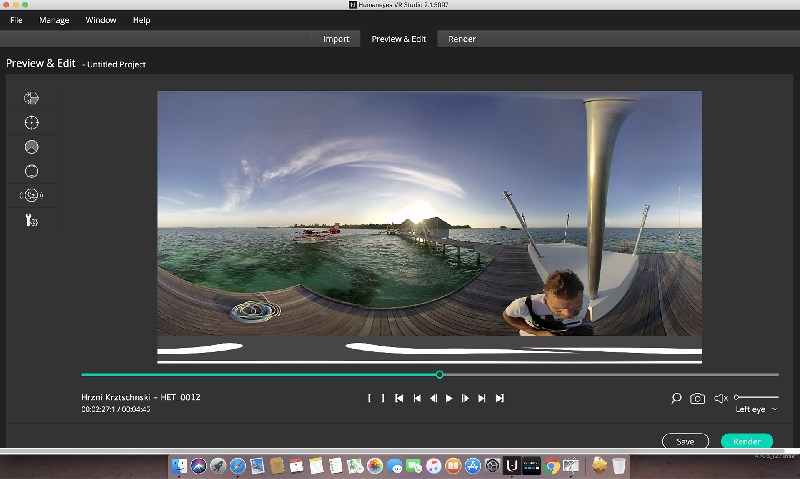Viewport: 800px width, 479px height.
Task: Open Launchpad from the dock
Action: click(x=218, y=465)
